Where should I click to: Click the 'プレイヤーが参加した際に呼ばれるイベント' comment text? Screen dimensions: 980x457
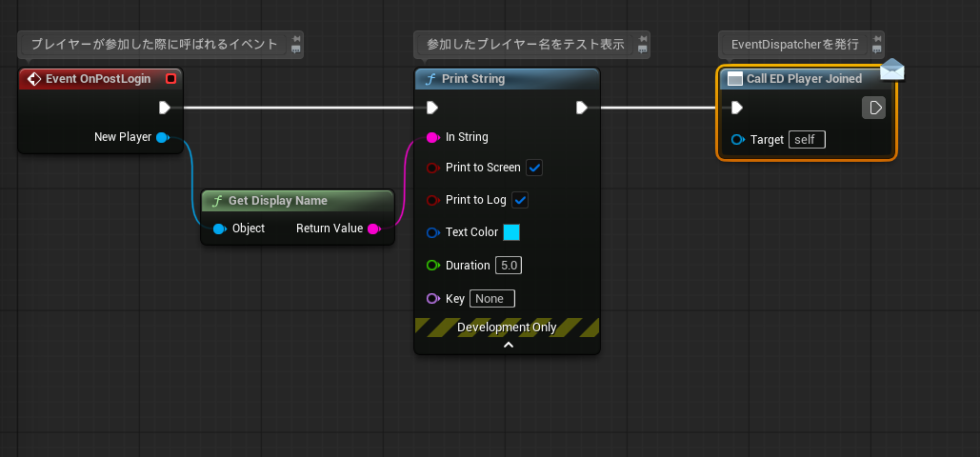point(154,45)
